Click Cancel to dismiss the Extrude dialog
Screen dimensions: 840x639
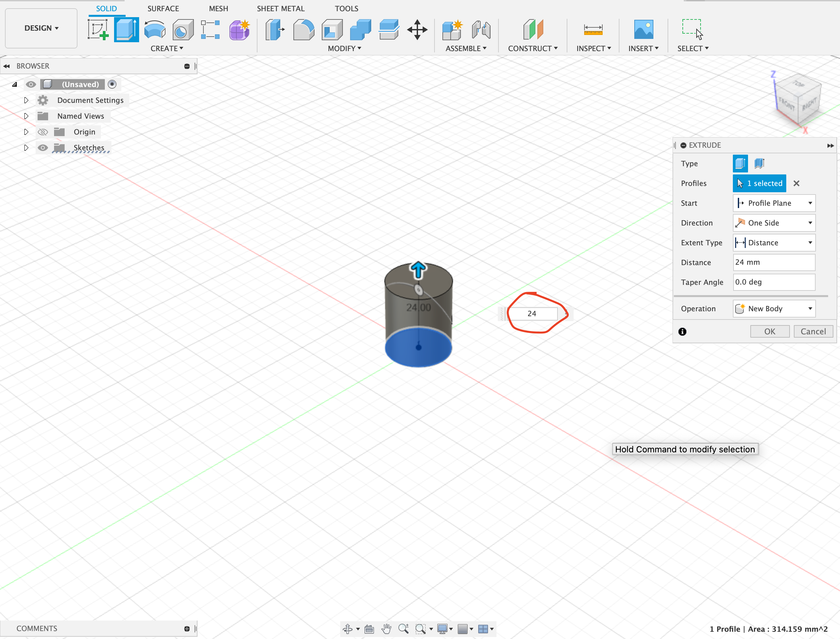click(813, 332)
